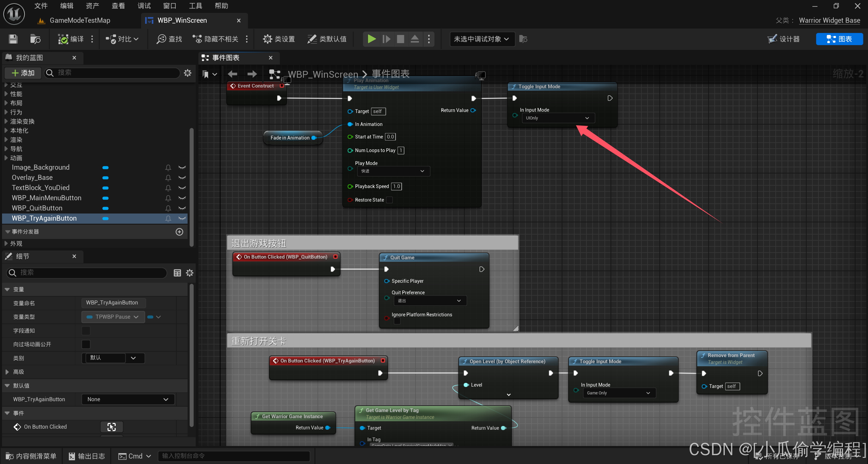Click the Save floppy disk icon
This screenshot has height=464, width=868.
coord(13,39)
